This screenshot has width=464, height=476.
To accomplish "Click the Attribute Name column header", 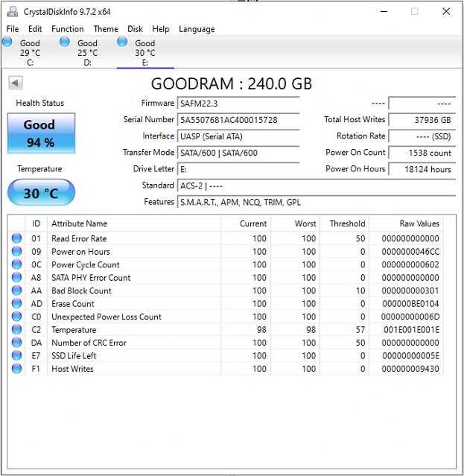I will coord(134,223).
